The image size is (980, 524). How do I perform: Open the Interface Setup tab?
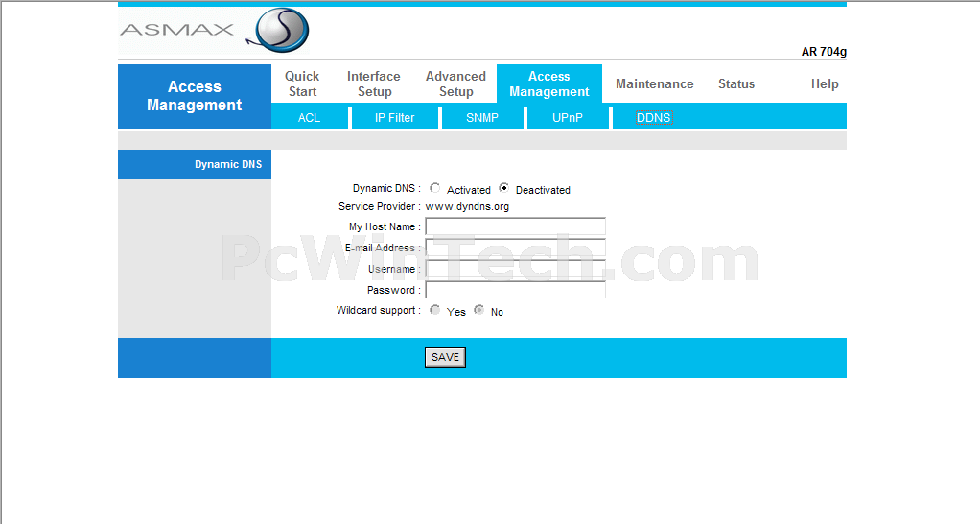click(374, 83)
